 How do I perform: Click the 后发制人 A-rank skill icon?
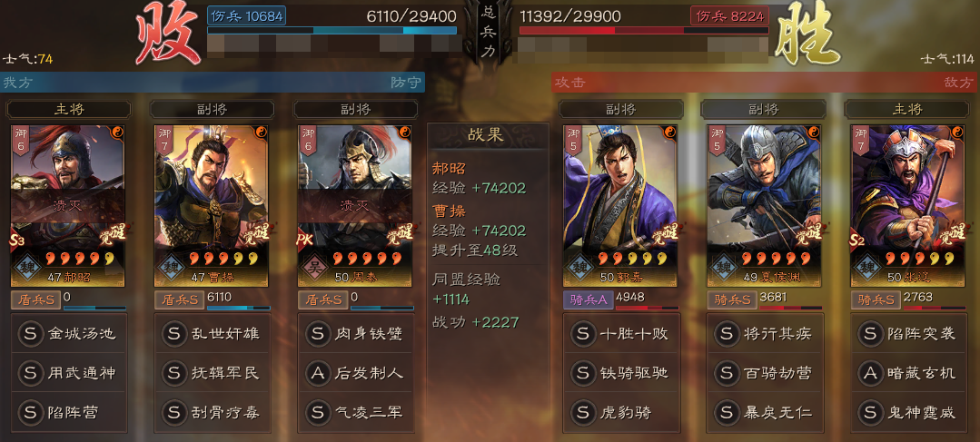(318, 373)
